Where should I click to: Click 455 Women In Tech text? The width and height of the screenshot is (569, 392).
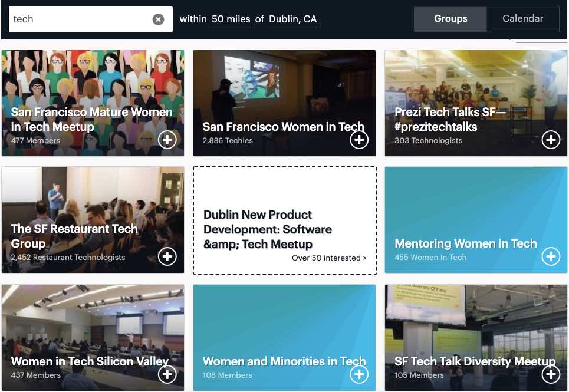click(430, 258)
